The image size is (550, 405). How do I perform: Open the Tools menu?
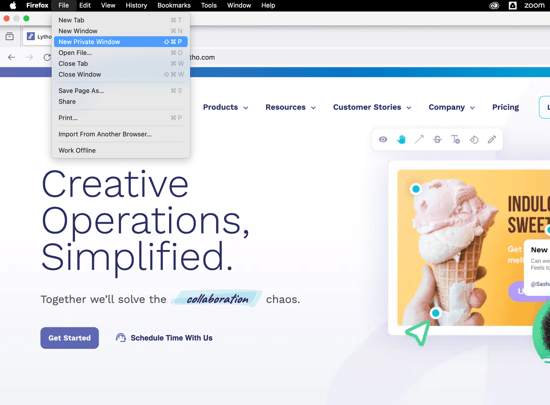pos(209,6)
